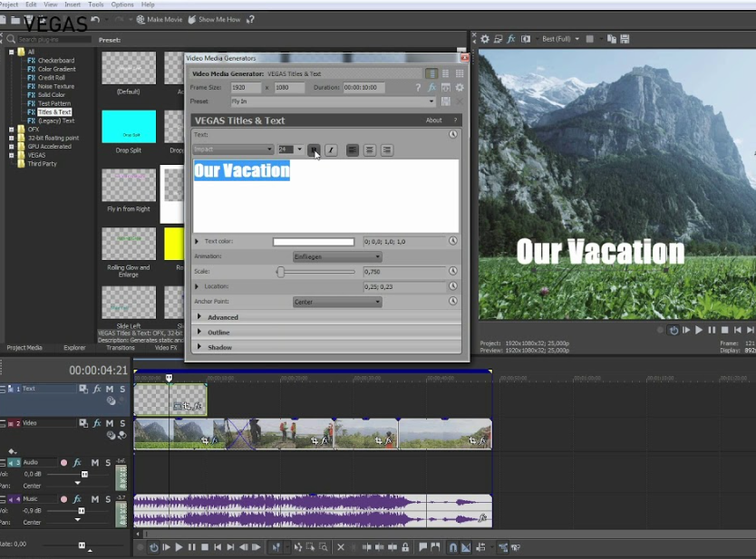Open the Preset dropdown showing Fly In
This screenshot has width=756, height=559.
(x=334, y=101)
